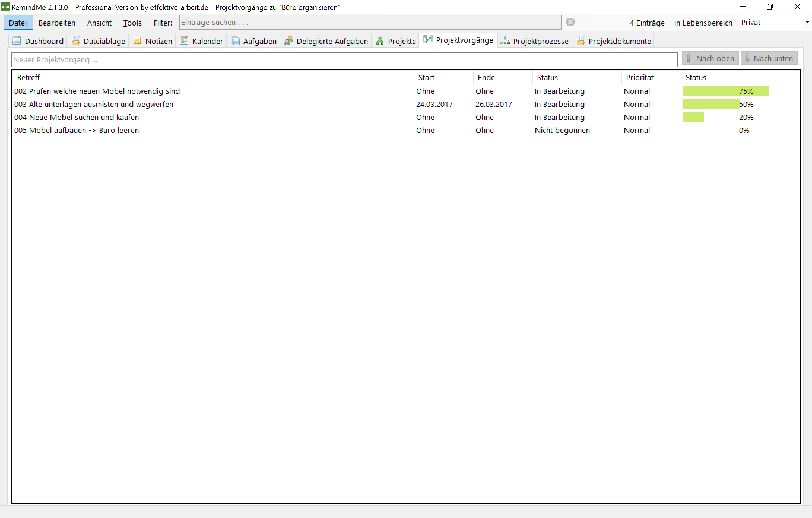Viewport: 812px width, 518px height.
Task: Select row 003 Alte unterlagen ausmisten
Action: [x=406, y=104]
